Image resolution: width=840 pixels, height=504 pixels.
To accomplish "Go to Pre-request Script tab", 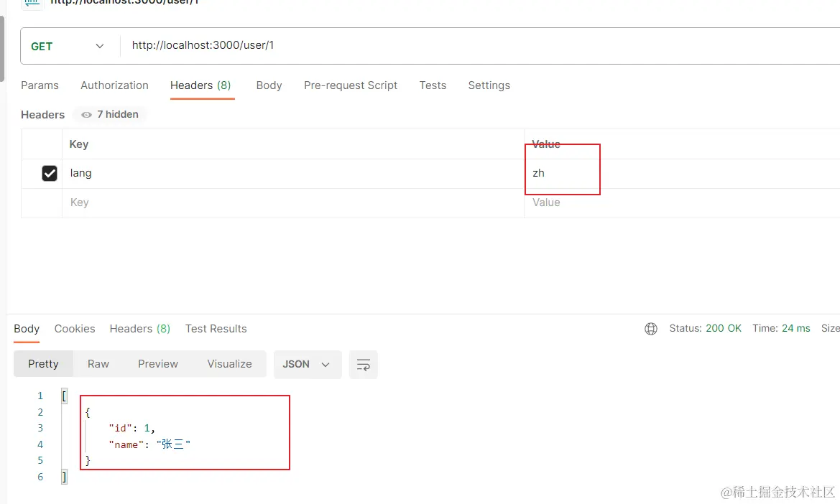I will pyautogui.click(x=351, y=85).
